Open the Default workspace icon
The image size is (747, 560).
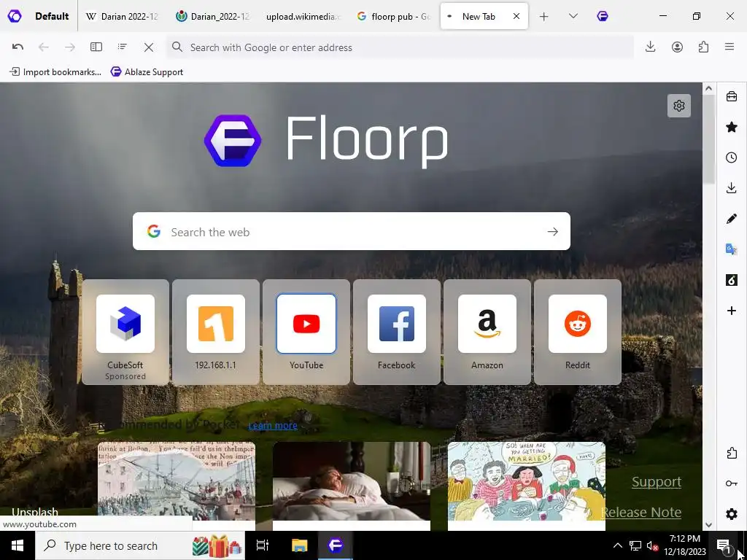point(15,16)
